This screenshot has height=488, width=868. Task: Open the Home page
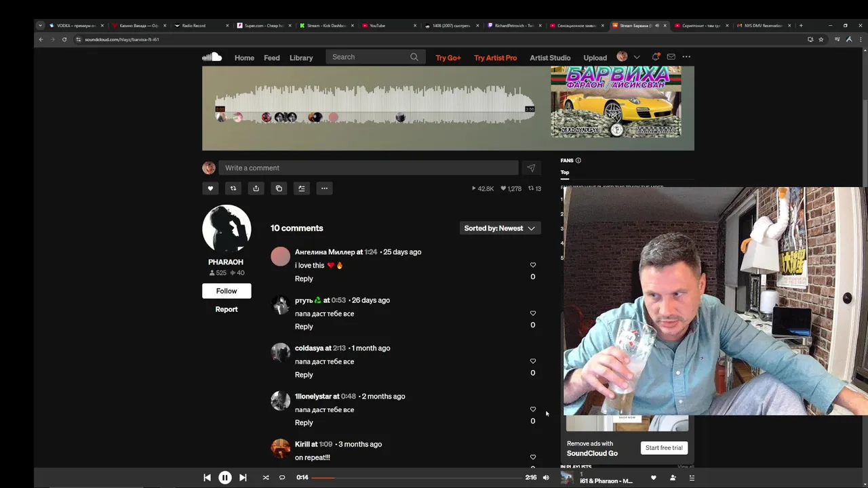point(244,58)
